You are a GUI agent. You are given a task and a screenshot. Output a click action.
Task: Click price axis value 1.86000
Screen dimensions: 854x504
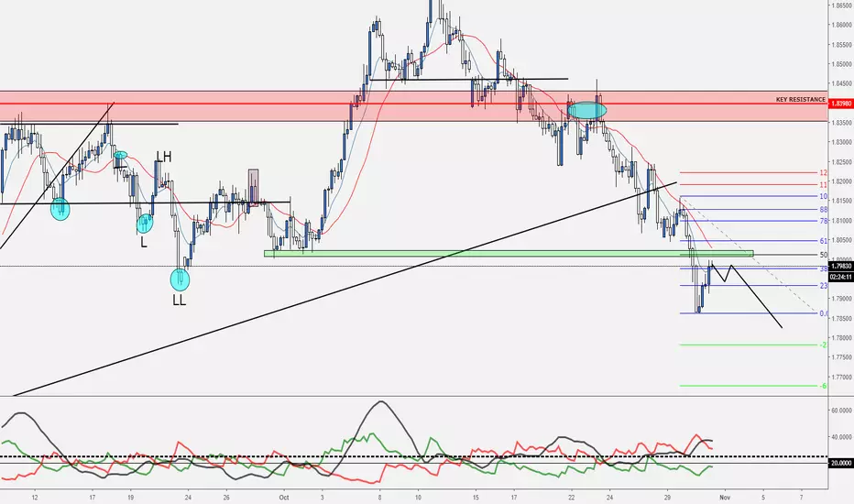tap(842, 25)
